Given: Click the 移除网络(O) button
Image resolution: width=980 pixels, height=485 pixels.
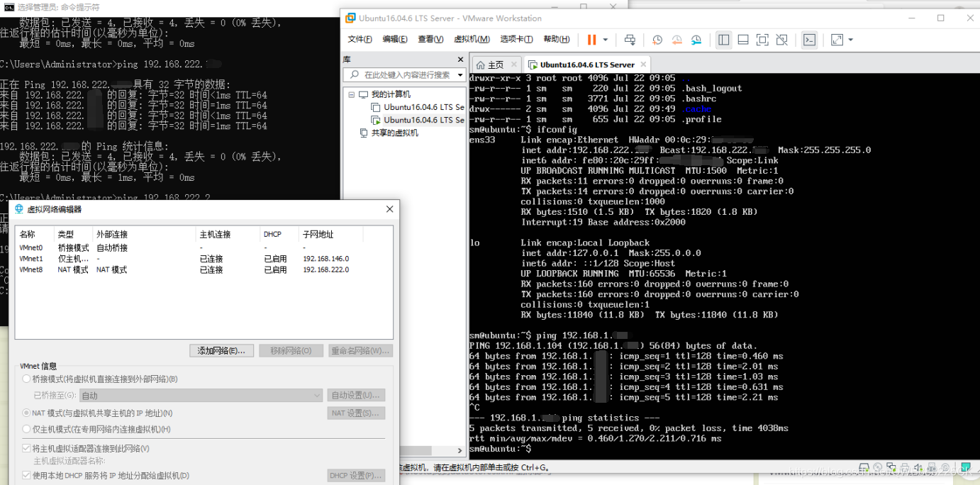Looking at the screenshot, I should 291,351.
